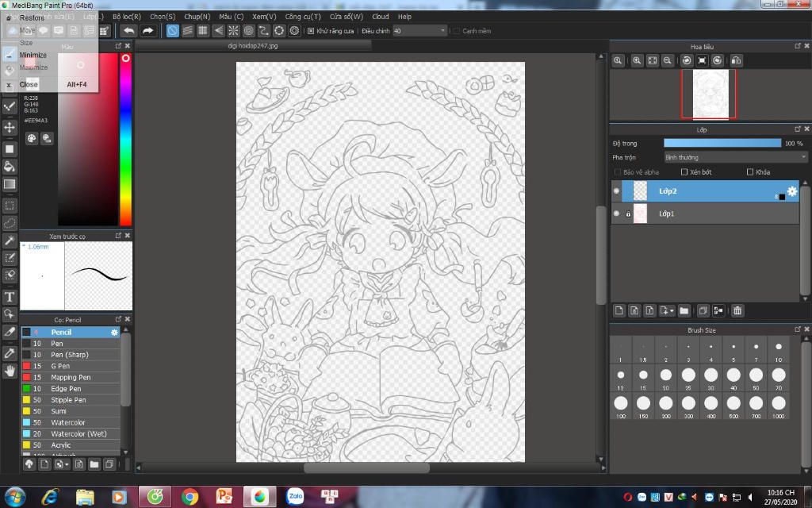Select the Bucket fill tool

(10, 167)
